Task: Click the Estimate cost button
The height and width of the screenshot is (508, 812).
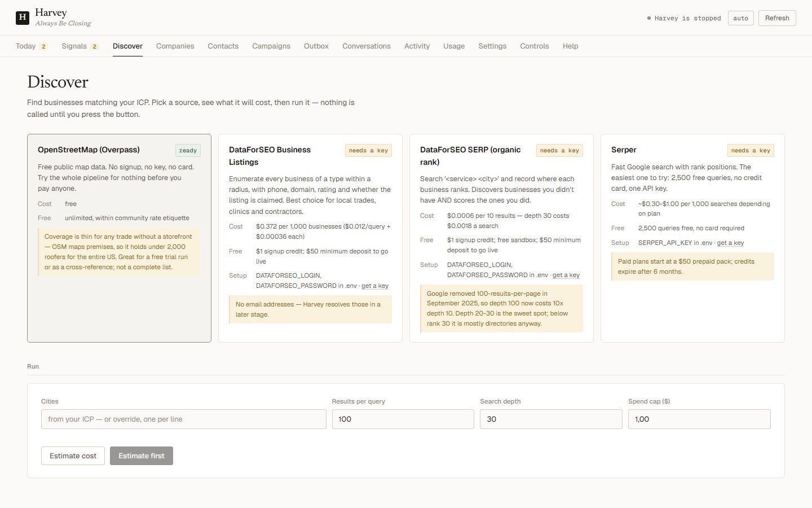Action: coord(73,456)
